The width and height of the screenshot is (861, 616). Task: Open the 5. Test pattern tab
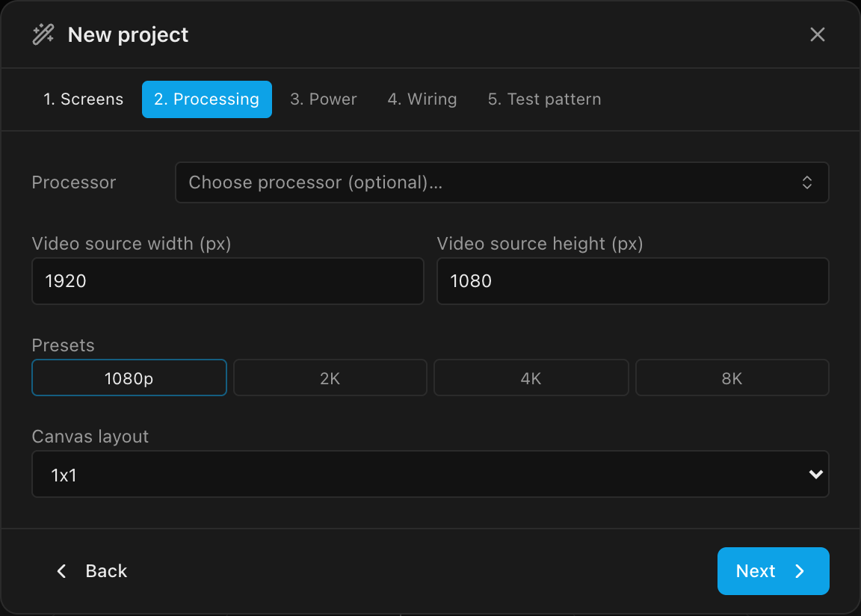545,99
